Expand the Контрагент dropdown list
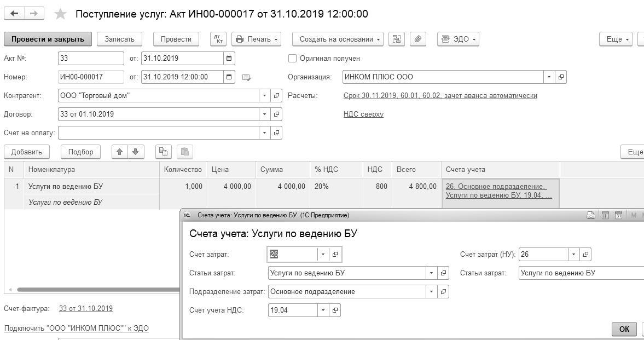 coord(265,96)
